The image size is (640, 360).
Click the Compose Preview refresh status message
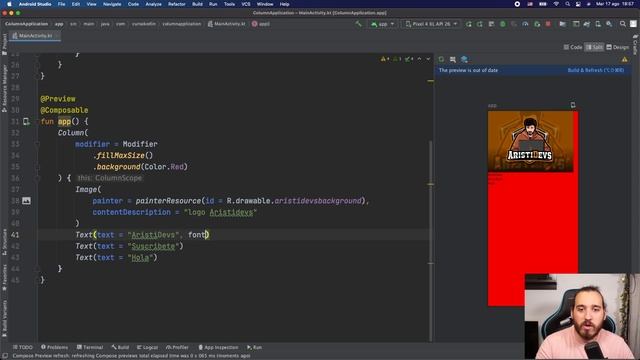coord(131,356)
